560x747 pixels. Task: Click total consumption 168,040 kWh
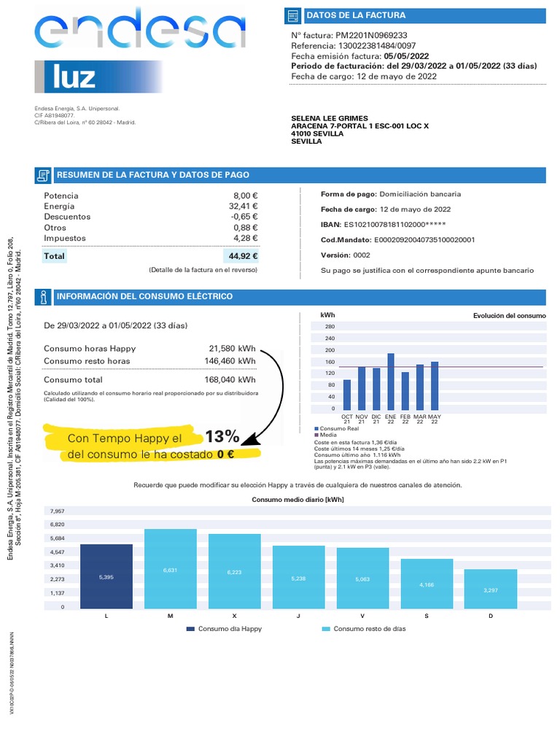tap(230, 380)
